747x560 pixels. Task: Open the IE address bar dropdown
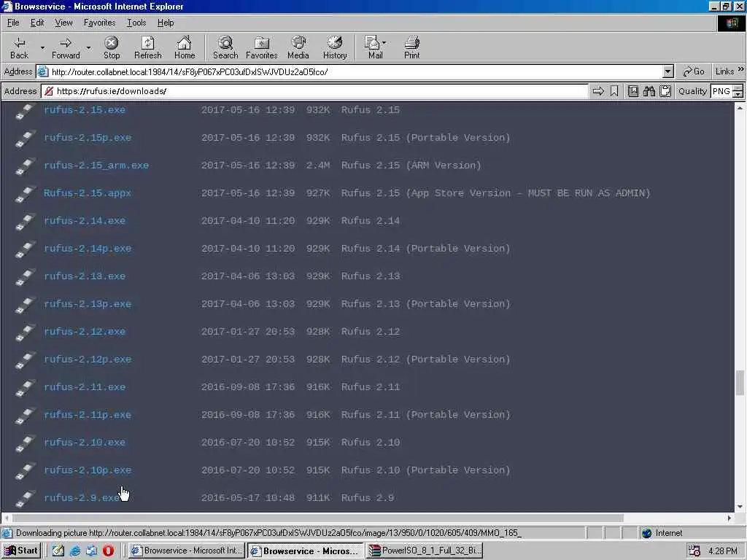point(668,72)
